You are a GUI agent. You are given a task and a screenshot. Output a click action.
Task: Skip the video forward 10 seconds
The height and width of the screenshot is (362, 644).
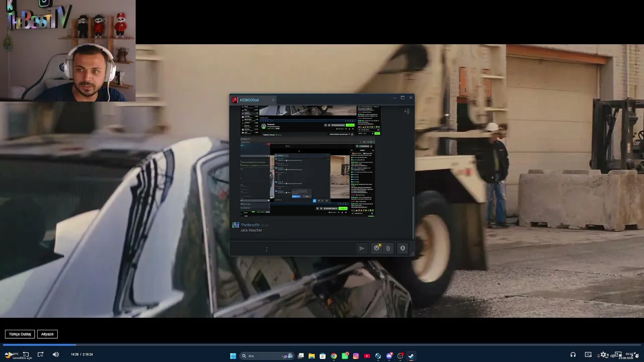pyautogui.click(x=40, y=354)
